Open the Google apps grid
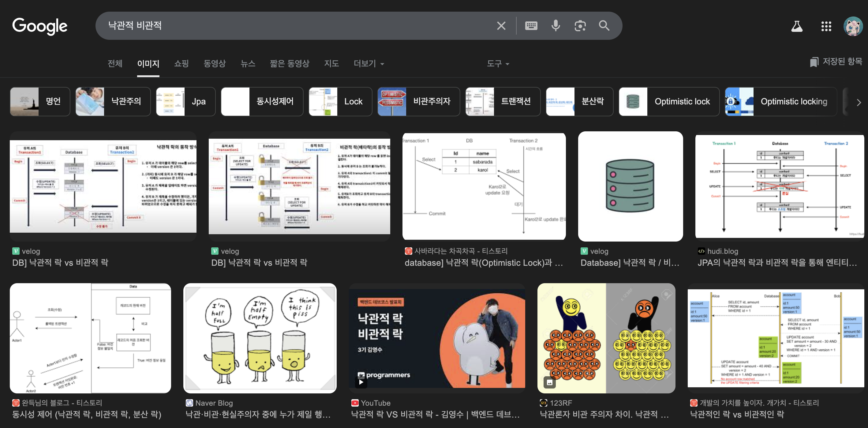 point(826,26)
